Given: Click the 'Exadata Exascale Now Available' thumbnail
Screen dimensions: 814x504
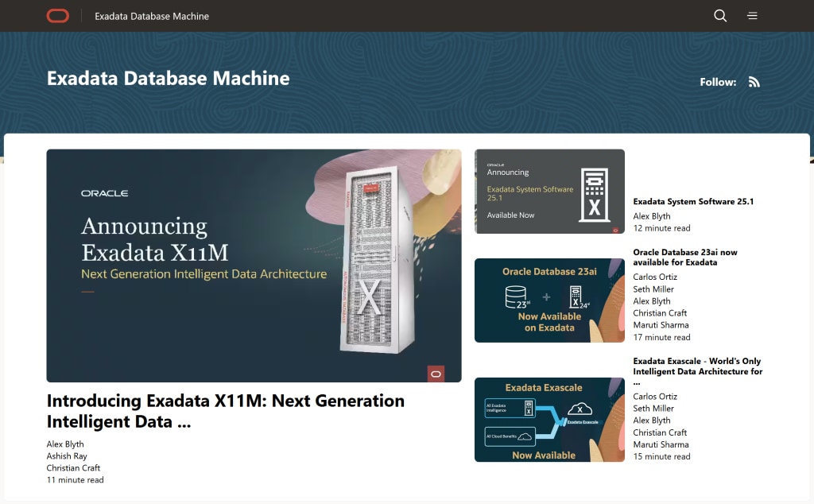Looking at the screenshot, I should coord(549,420).
